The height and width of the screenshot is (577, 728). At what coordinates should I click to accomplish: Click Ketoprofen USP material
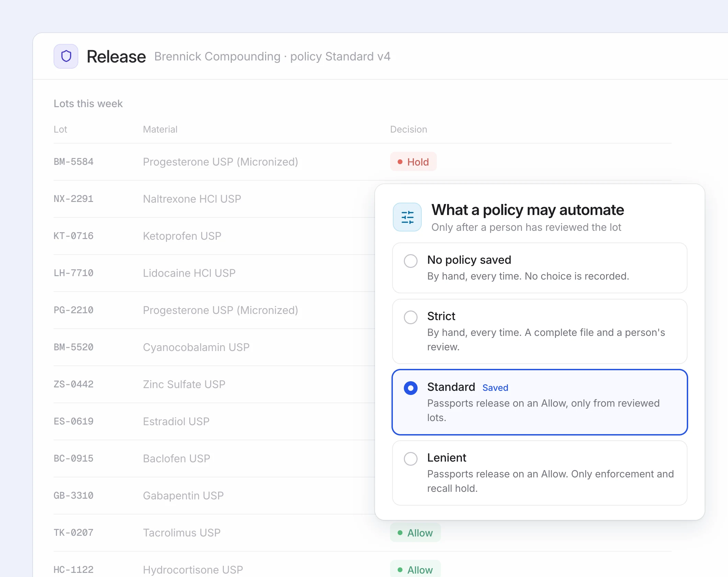pos(182,236)
